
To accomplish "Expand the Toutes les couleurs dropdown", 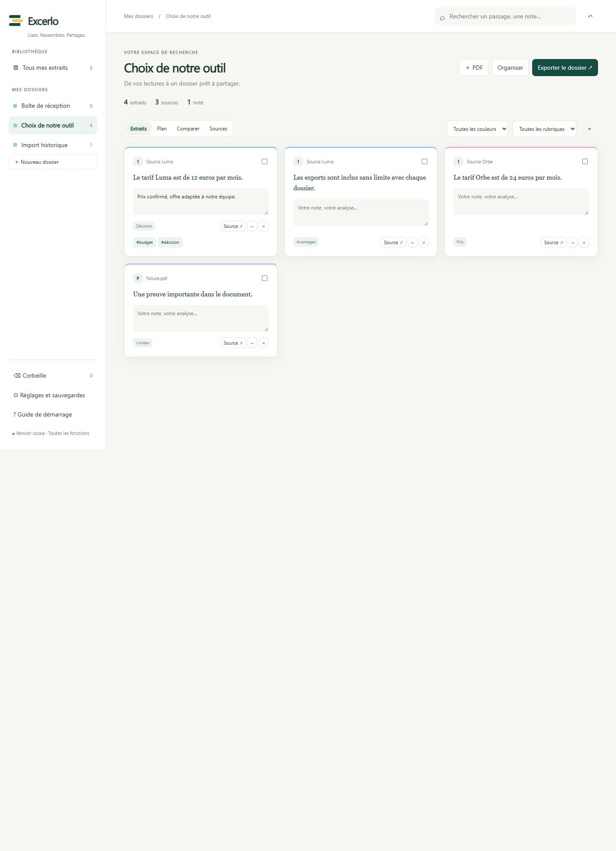I will 477,129.
